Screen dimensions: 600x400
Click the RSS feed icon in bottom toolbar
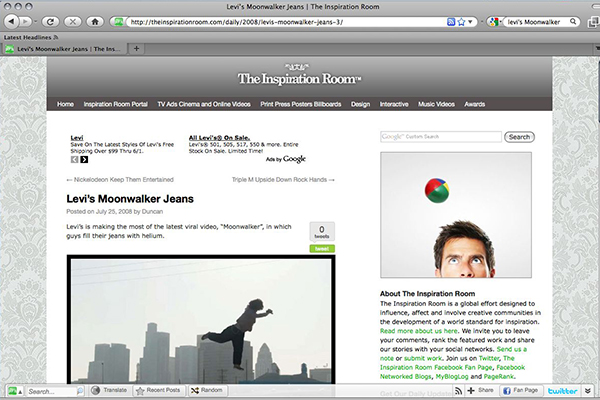pyautogui.click(x=458, y=390)
